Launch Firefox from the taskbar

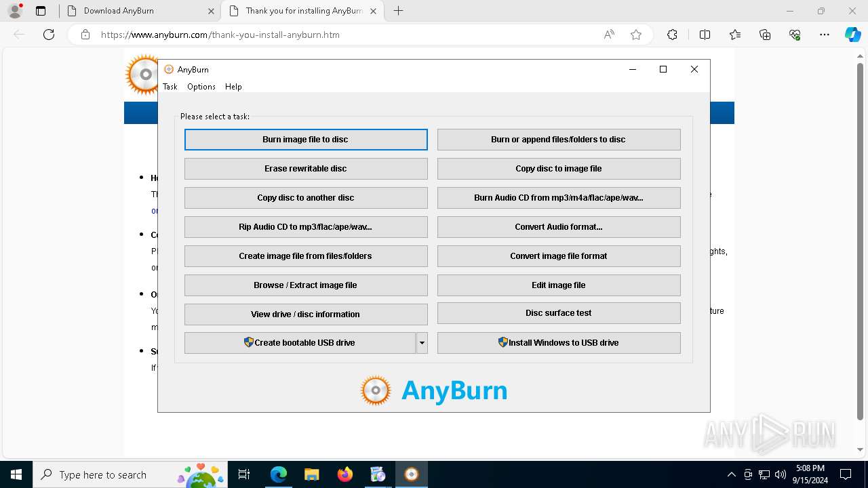coord(344,474)
